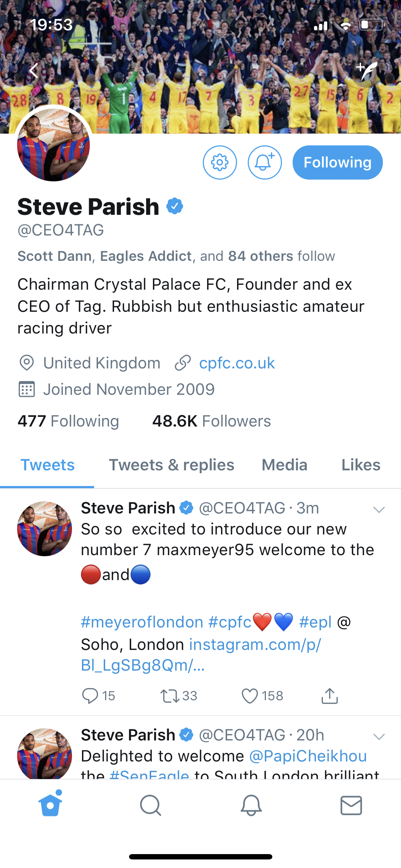This screenshot has width=401, height=868.
Task: Reply to the maxmeyer95 welcome tweet
Action: (90, 696)
